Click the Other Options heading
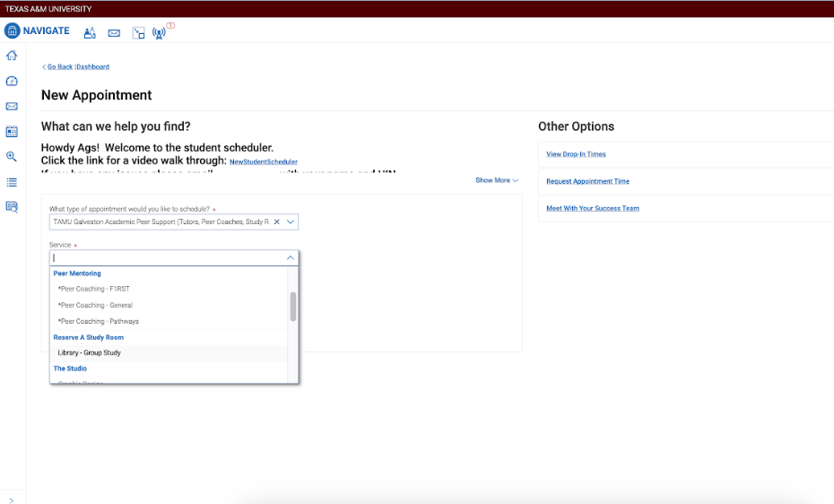 click(x=576, y=126)
